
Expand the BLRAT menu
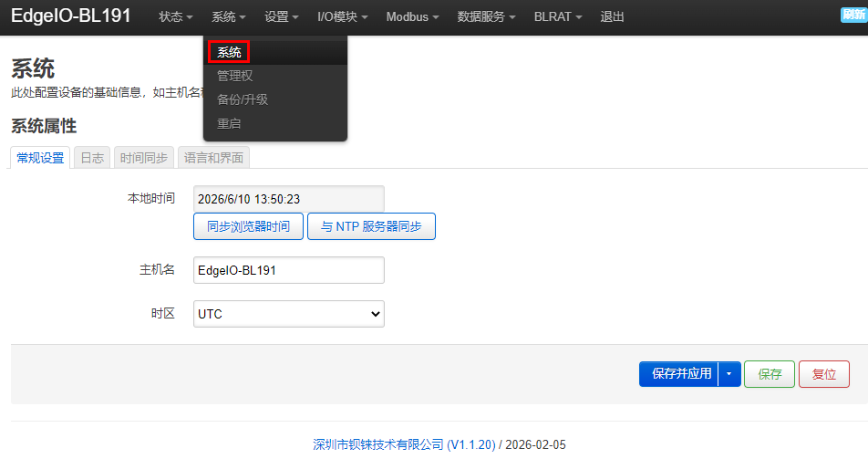tap(557, 16)
